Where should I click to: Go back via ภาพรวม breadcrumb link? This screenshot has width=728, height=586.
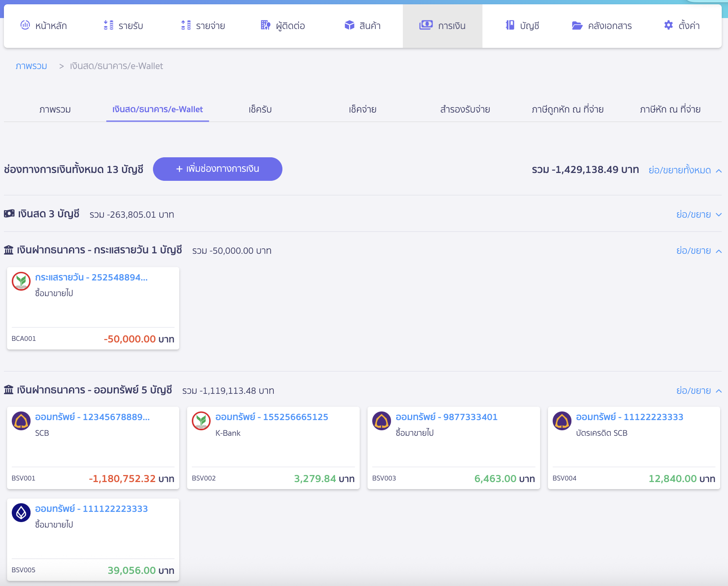click(x=31, y=66)
